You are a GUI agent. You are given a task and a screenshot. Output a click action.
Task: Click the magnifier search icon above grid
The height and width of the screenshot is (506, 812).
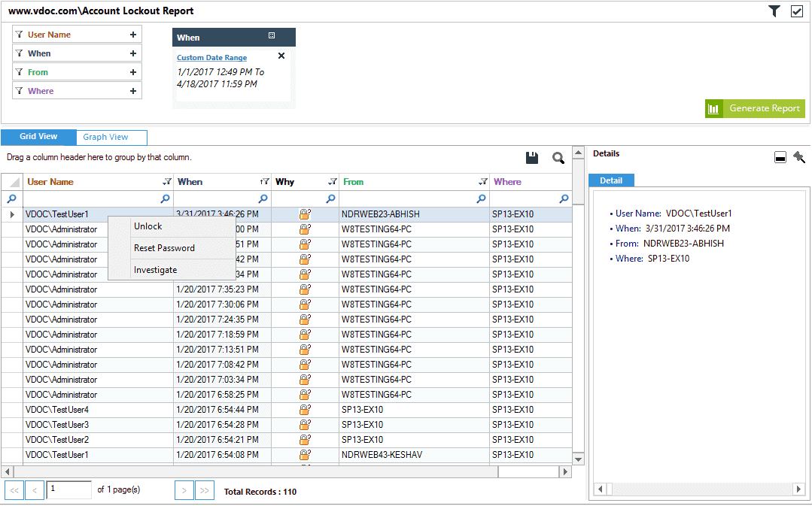pos(558,159)
